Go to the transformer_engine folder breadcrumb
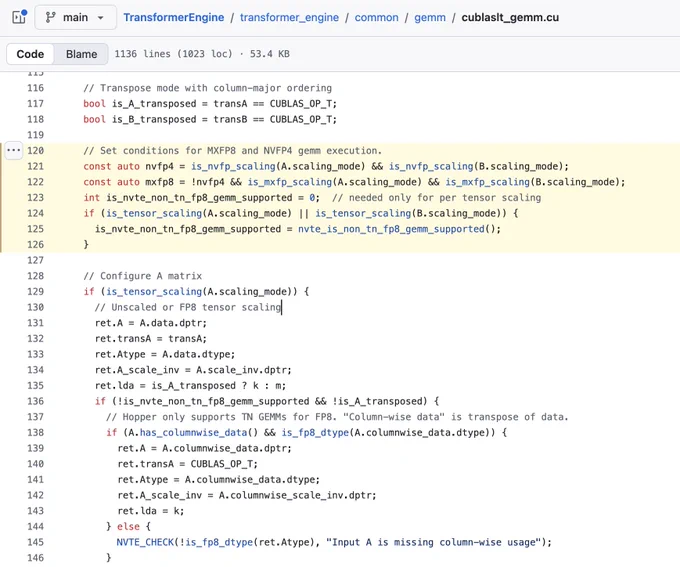The image size is (680, 567). [289, 17]
